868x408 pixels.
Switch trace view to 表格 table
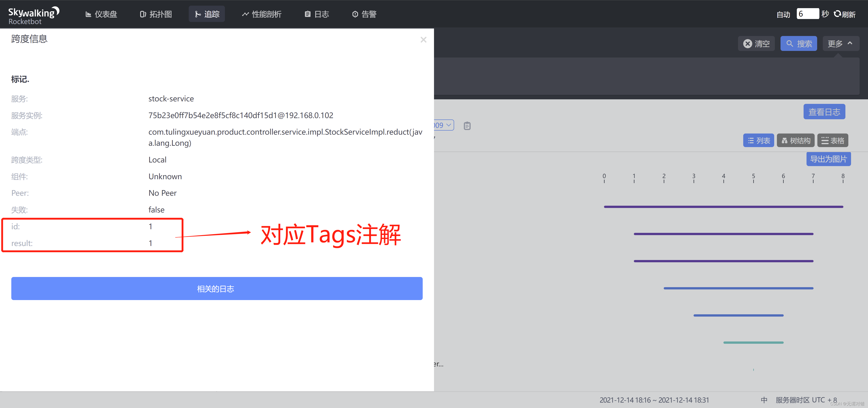[x=833, y=141]
